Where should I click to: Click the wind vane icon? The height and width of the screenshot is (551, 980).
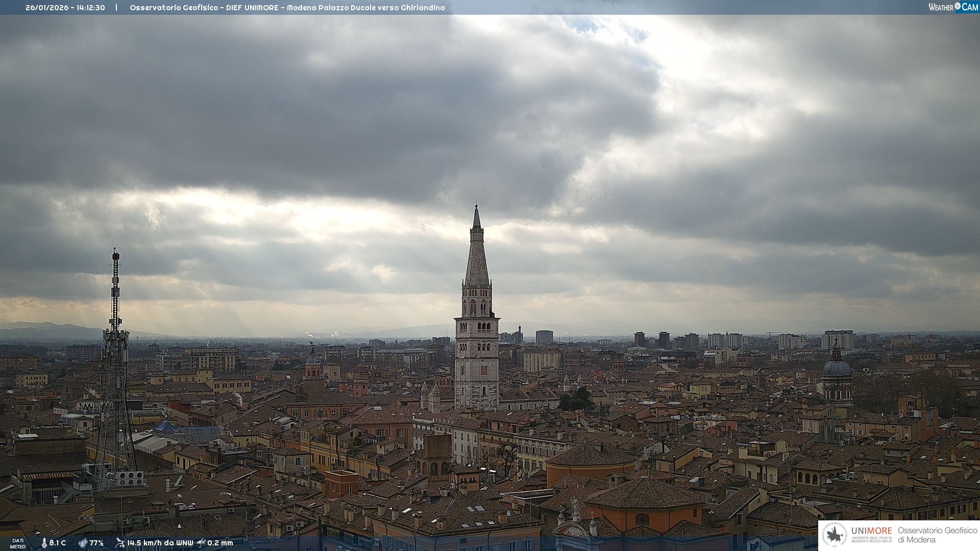pyautogui.click(x=120, y=543)
